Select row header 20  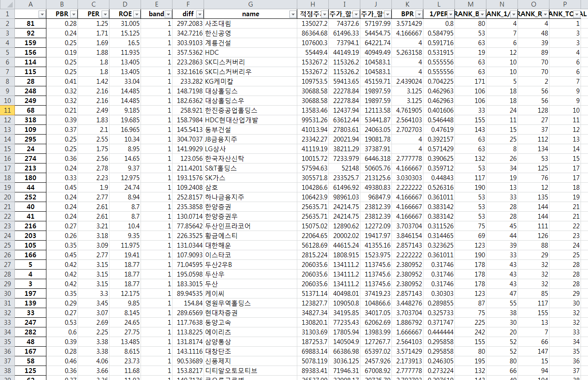pyautogui.click(x=7, y=197)
